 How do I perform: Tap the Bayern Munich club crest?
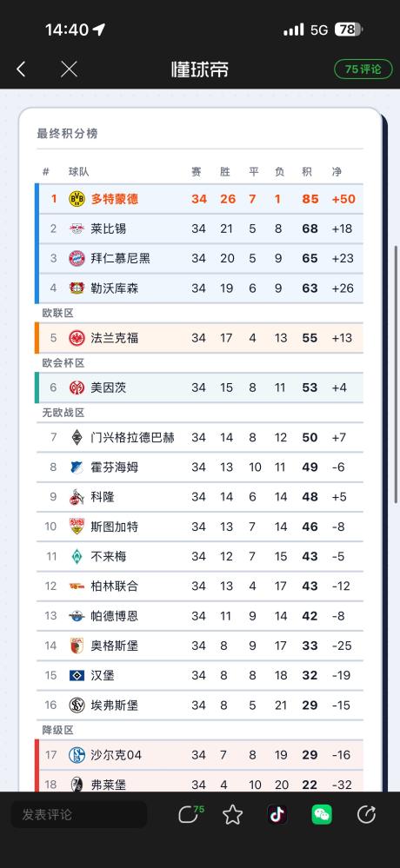77,258
